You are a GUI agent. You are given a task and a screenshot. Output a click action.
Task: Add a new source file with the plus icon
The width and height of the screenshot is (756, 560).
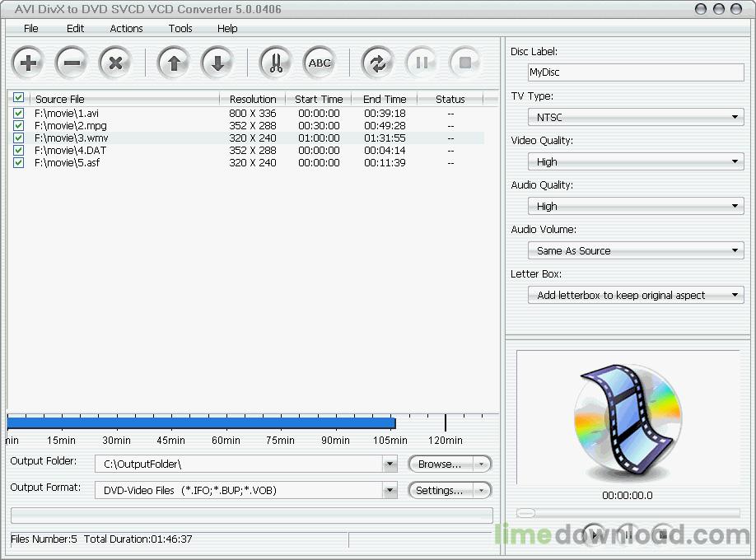(27, 62)
